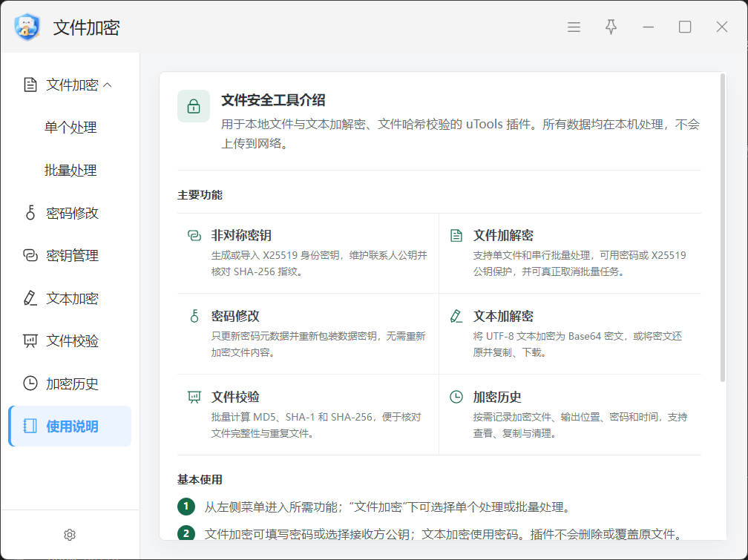Click the 文件加密 app logo icon
The width and height of the screenshot is (748, 560).
click(x=27, y=27)
